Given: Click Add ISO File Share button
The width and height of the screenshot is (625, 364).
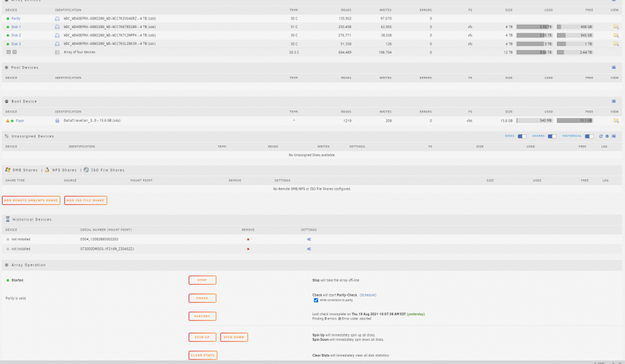Looking at the screenshot, I should pos(86,200).
